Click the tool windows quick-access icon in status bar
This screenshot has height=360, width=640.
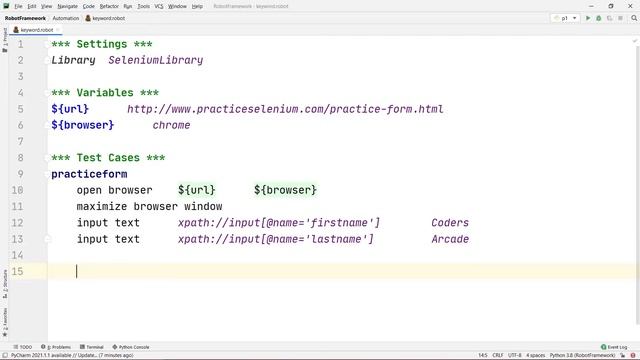click(5, 356)
